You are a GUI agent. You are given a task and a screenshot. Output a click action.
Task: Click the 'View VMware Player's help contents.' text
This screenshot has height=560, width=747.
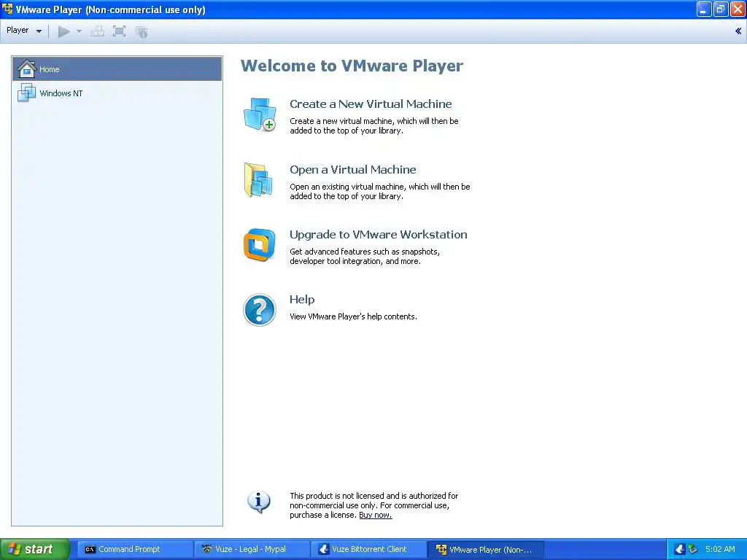pyautogui.click(x=353, y=316)
